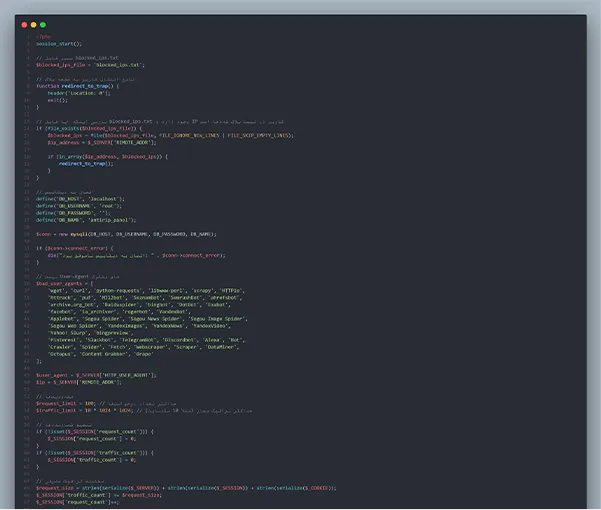Click the 'Content Grabber' string
The image size is (601, 510).
[x=103, y=354]
